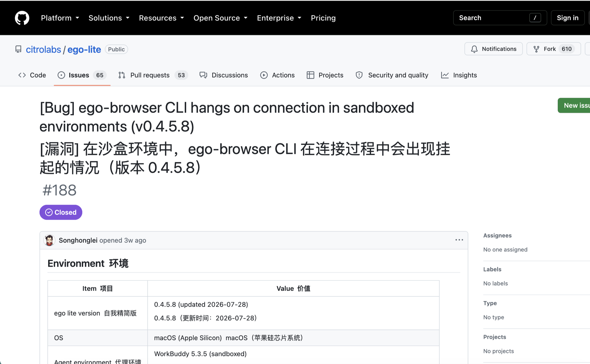Click the Issues circle-dot icon
Screen dimensions: 590x364
pyautogui.click(x=61, y=75)
